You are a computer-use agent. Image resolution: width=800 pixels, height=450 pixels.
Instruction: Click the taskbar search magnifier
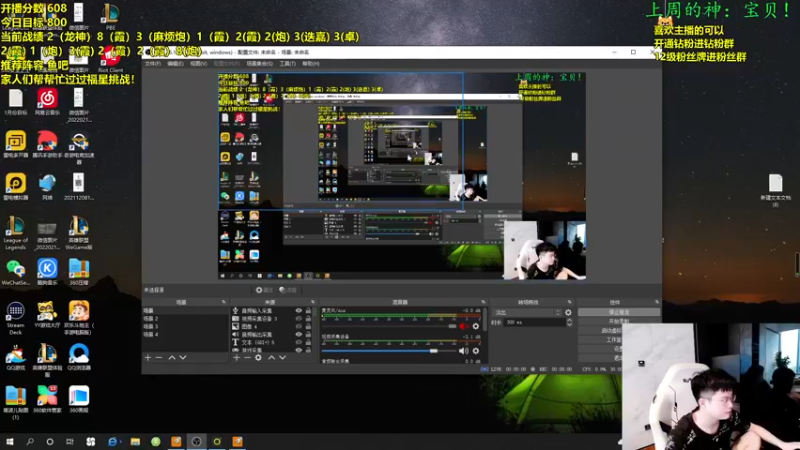click(x=30, y=442)
